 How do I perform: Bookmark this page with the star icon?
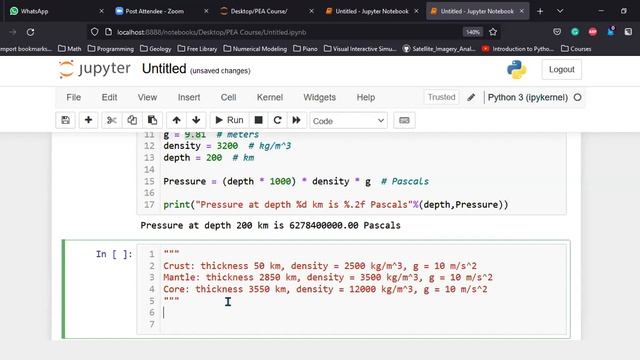click(x=493, y=32)
